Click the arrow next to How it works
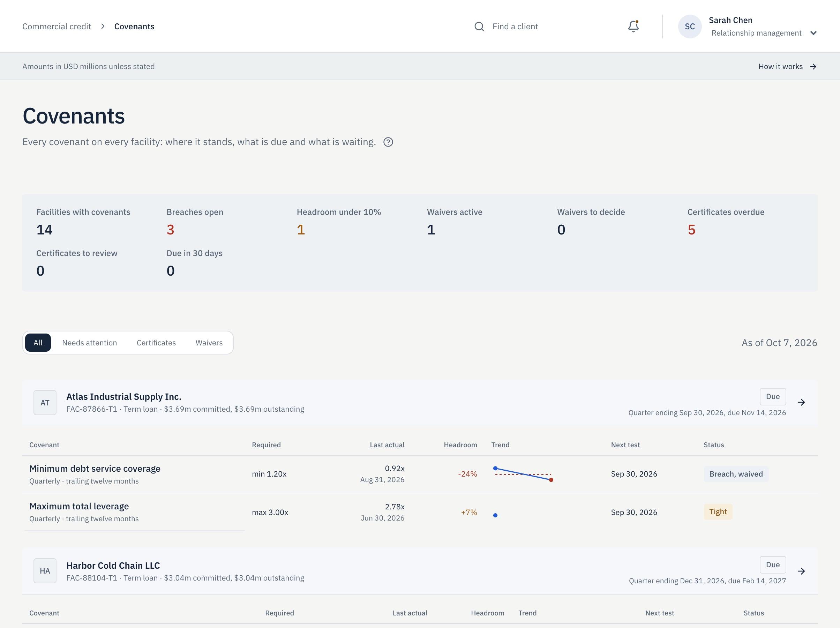Image resolution: width=840 pixels, height=628 pixels. pyautogui.click(x=813, y=67)
